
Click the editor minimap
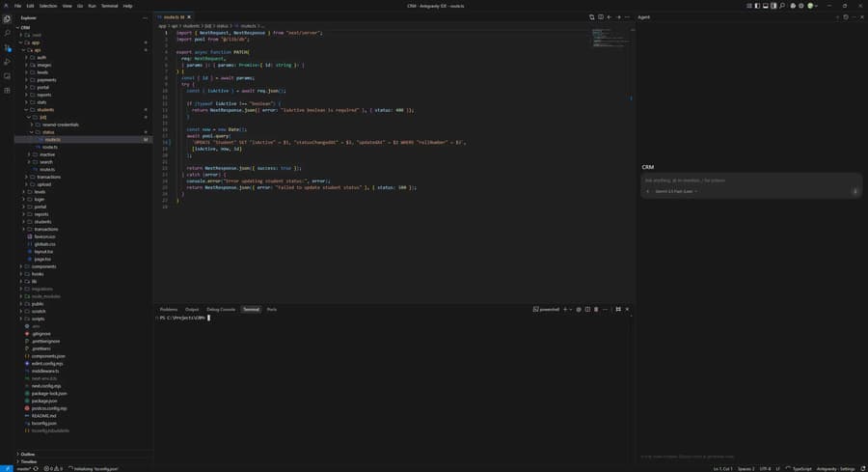(610, 38)
